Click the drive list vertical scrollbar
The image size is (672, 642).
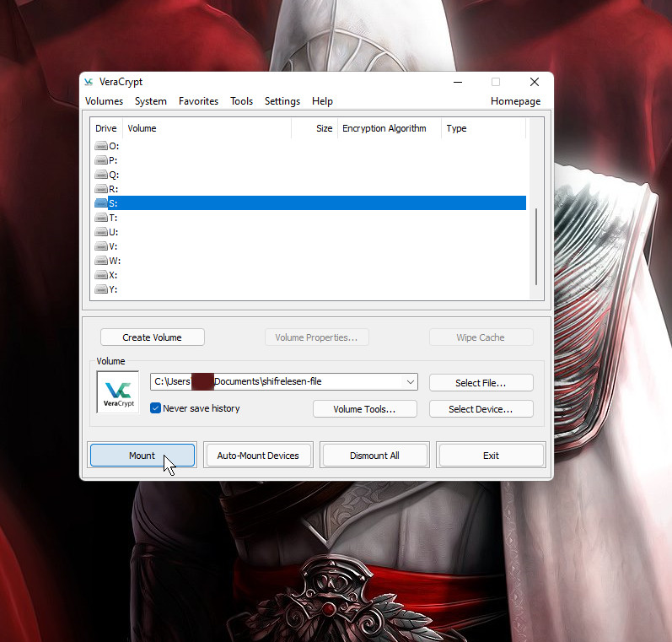536,246
